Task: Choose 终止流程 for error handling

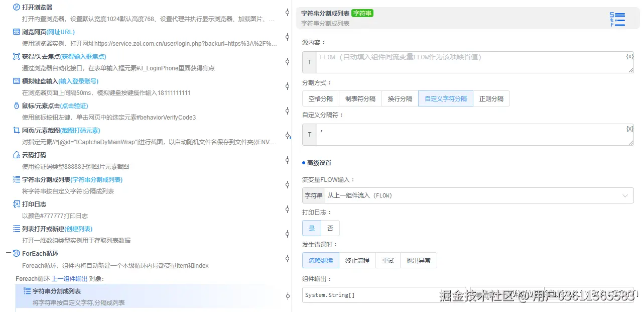Action: click(x=357, y=260)
